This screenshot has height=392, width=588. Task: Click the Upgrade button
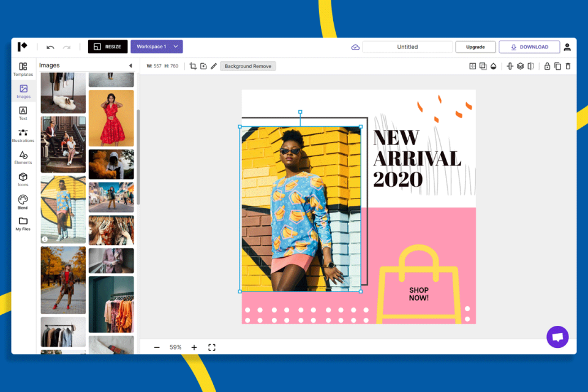click(x=475, y=47)
